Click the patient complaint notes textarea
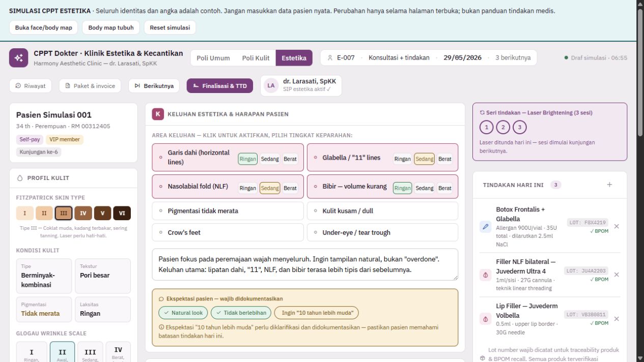Image resolution: width=644 pixels, height=362 pixels. (x=305, y=264)
